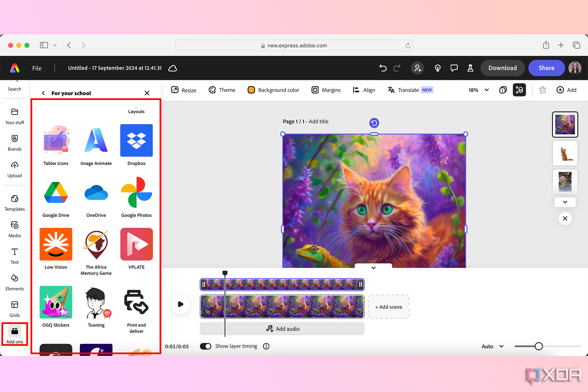
Task: Open the Google Photos add-on
Action: click(x=136, y=197)
